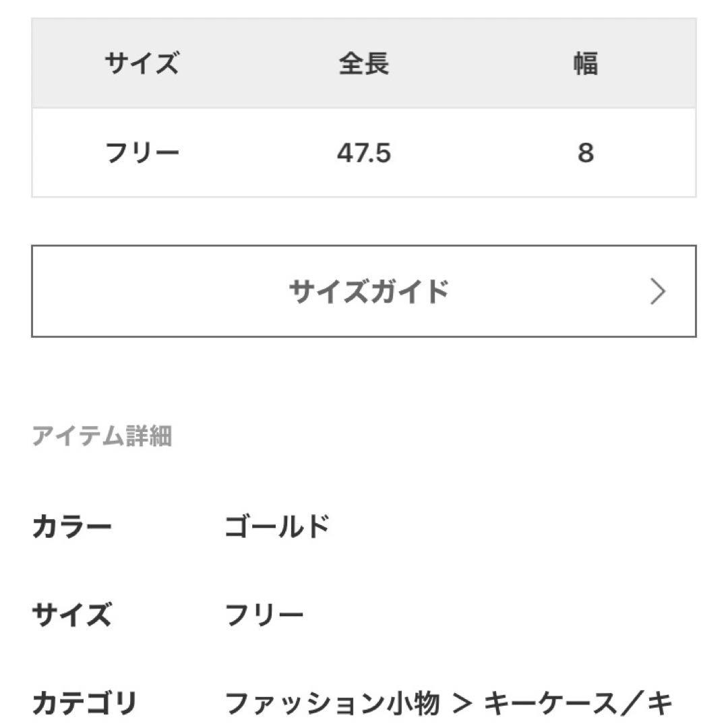This screenshot has width=728, height=728.
Task: Click the chevron arrow on サイズガイド
Action: tap(657, 292)
